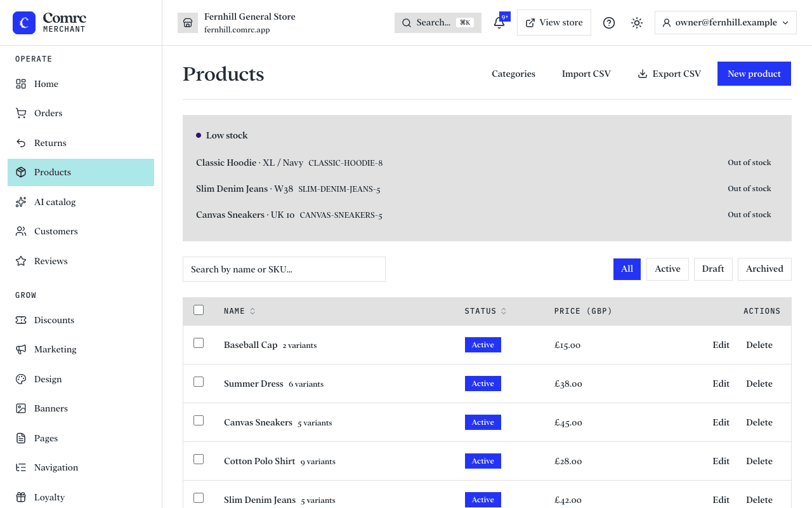The image size is (812, 508).
Task: Click the Pages document icon
Action: [x=21, y=438]
